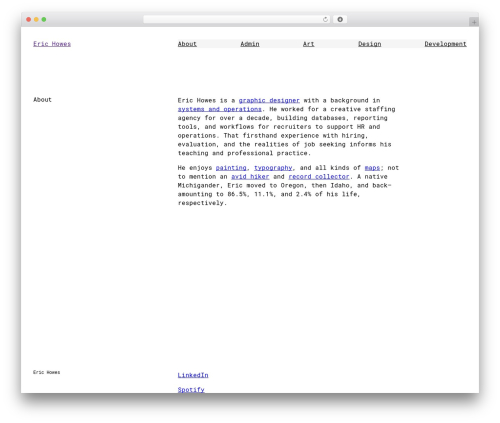The image size is (500, 423).
Task: Click the text 'teaching and professional practice.'
Action: tap(244, 153)
